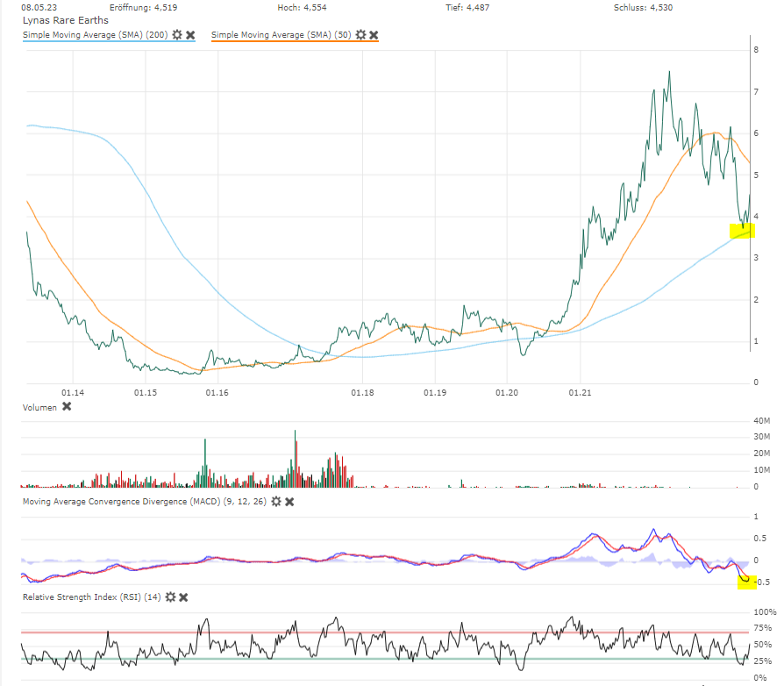Remove the MACD indicator panel

(289, 501)
